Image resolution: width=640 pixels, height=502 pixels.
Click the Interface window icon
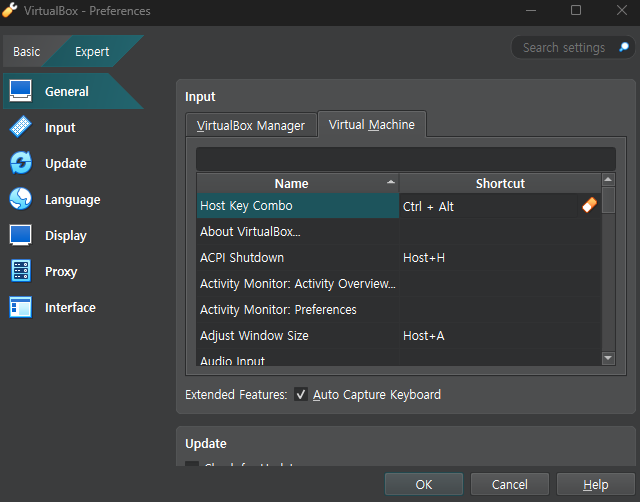click(x=20, y=307)
